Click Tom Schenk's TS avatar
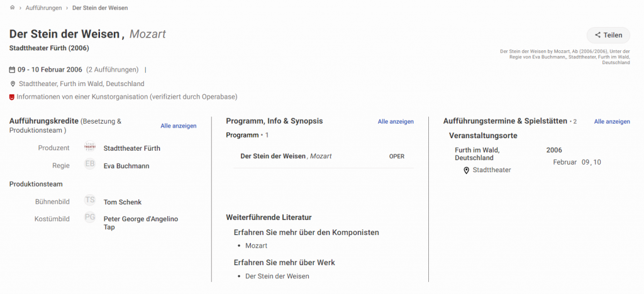 click(90, 200)
